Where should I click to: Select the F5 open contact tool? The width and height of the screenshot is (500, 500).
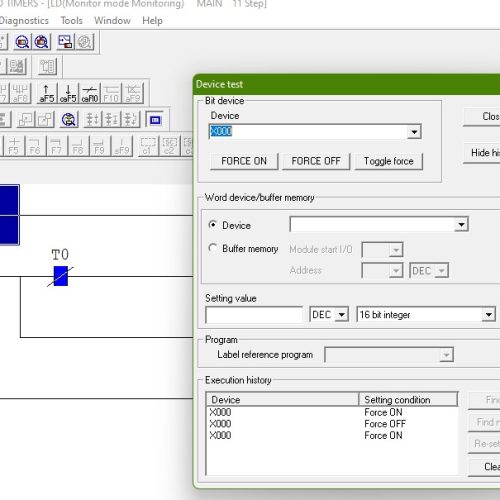click(x=13, y=146)
